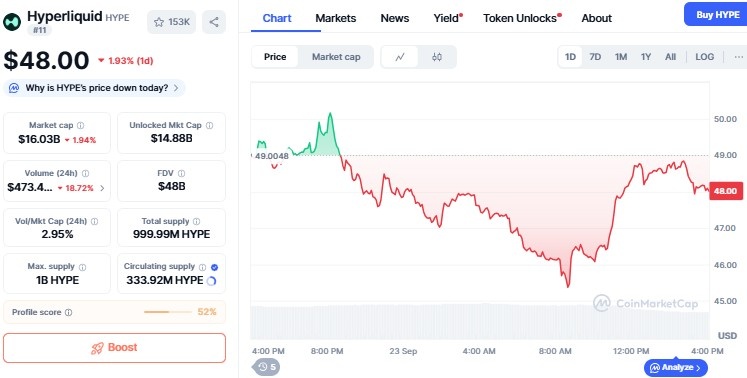747x378 pixels.
Task: Expand Volume (24h) details chevron
Action: click(x=102, y=188)
